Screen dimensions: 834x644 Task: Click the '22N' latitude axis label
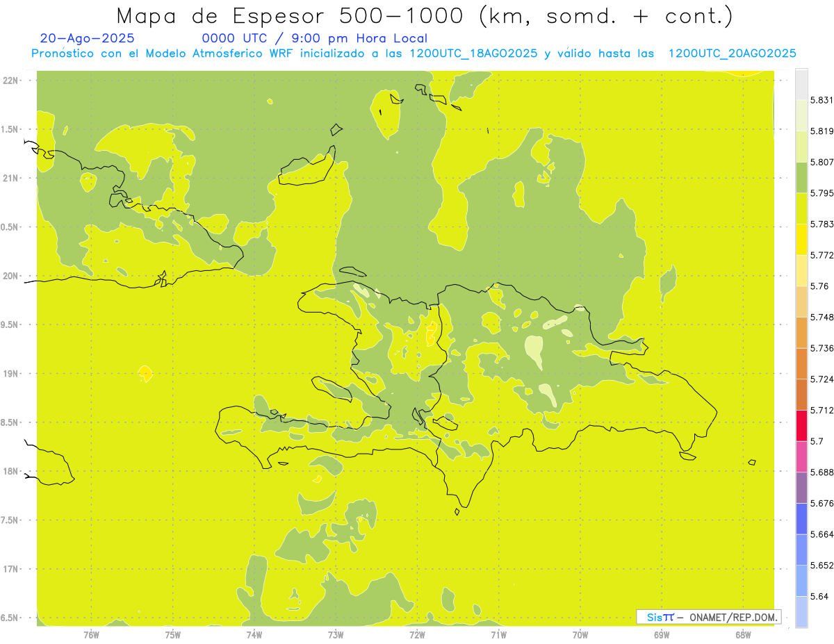point(10,81)
